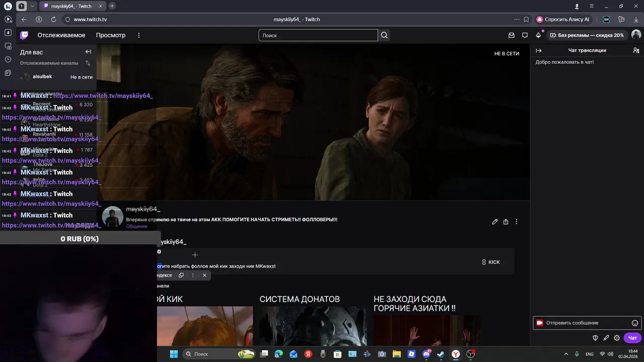Screen dimensions: 644x362
Task: Open the new tab plus button
Action: (112, 6)
